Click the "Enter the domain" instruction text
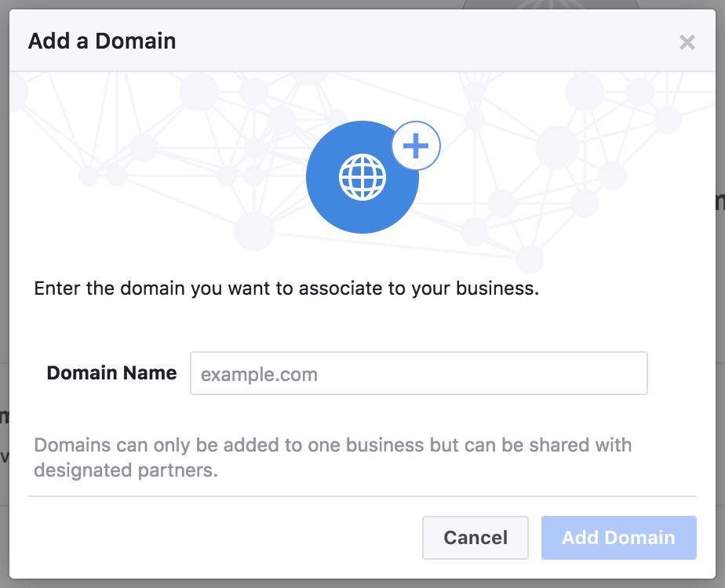Screen dimensions: 725x588 point(286,289)
